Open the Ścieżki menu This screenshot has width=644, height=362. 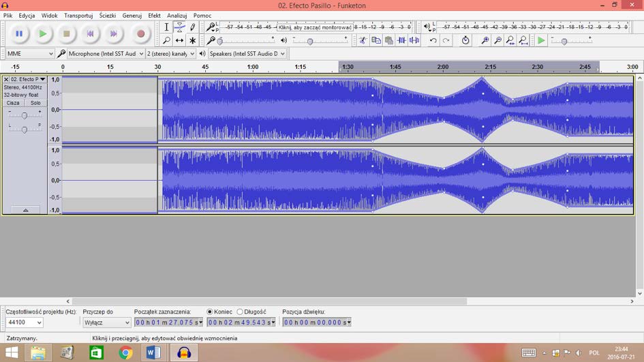point(108,16)
